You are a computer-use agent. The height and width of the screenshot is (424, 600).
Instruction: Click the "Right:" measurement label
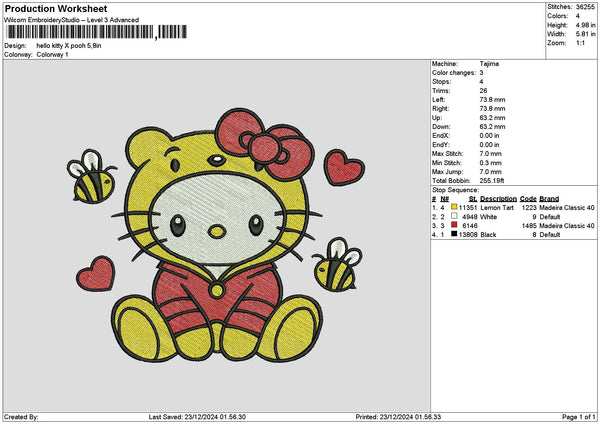pyautogui.click(x=440, y=109)
